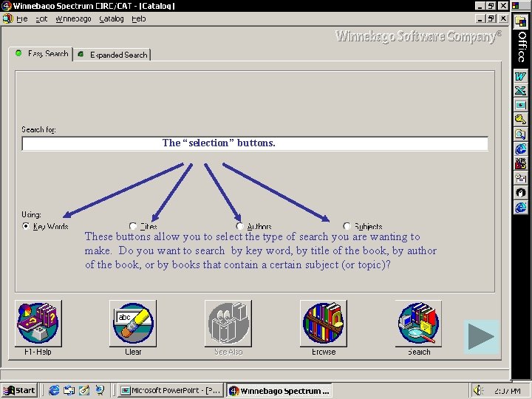Click the Catalog document icon beside File menu
This screenshot has height=399, width=532.
point(7,18)
